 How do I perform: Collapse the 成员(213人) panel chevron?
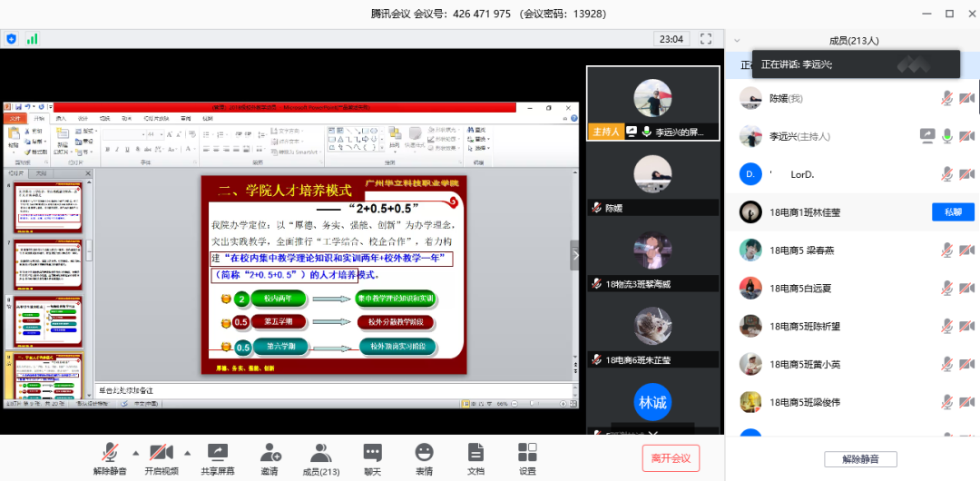[737, 40]
